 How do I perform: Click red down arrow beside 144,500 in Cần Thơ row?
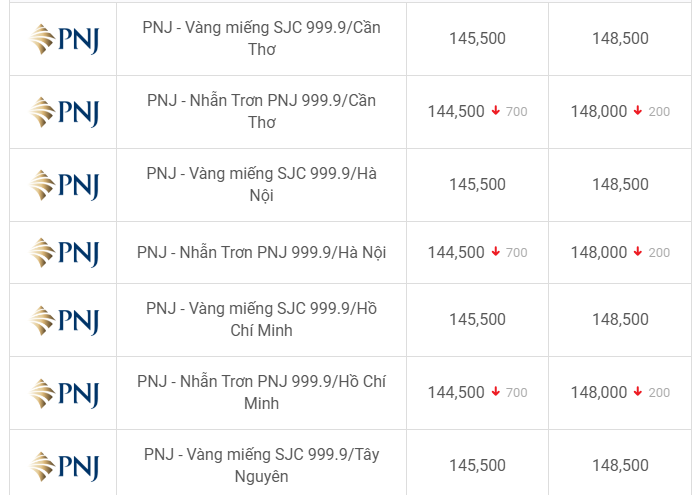point(496,111)
